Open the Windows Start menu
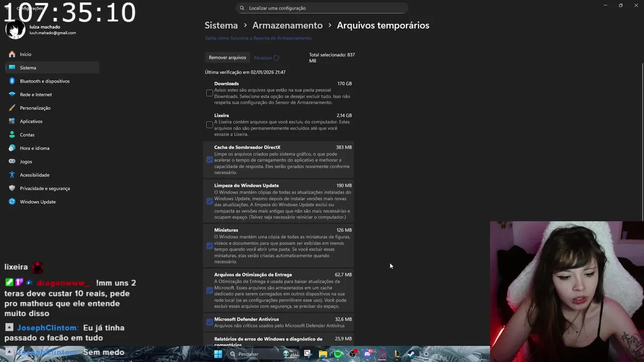Image resolution: width=644 pixels, height=362 pixels. tap(218, 354)
